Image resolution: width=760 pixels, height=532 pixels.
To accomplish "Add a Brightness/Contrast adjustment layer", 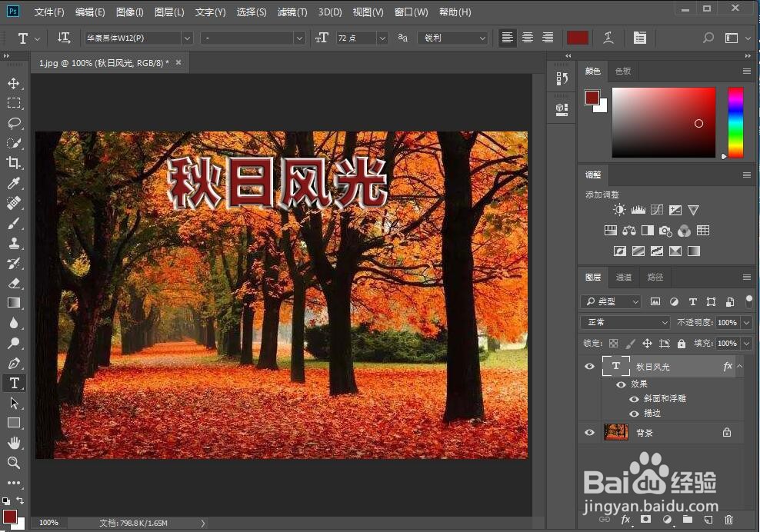I will coord(620,210).
